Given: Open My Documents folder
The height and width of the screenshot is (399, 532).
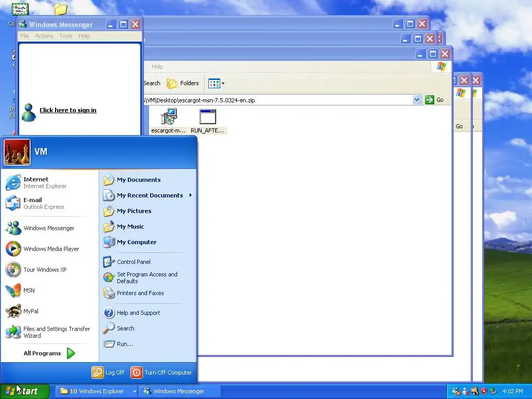Looking at the screenshot, I should point(148,180).
